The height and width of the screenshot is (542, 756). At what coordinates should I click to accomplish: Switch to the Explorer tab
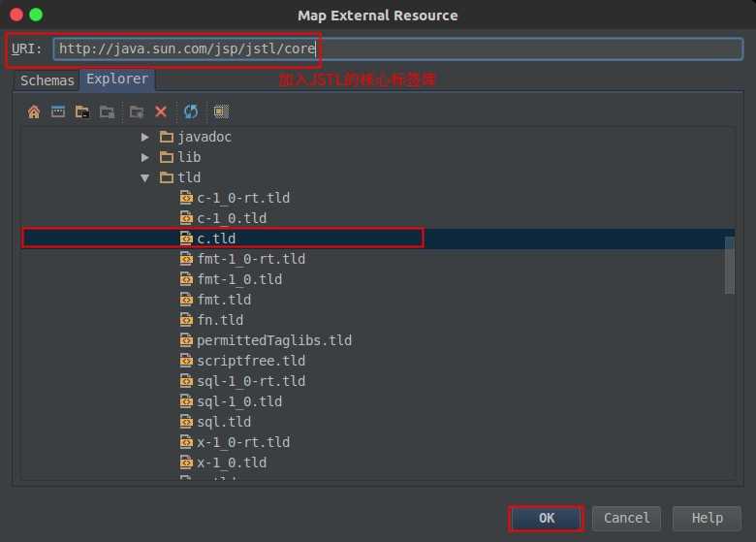pyautogui.click(x=117, y=80)
